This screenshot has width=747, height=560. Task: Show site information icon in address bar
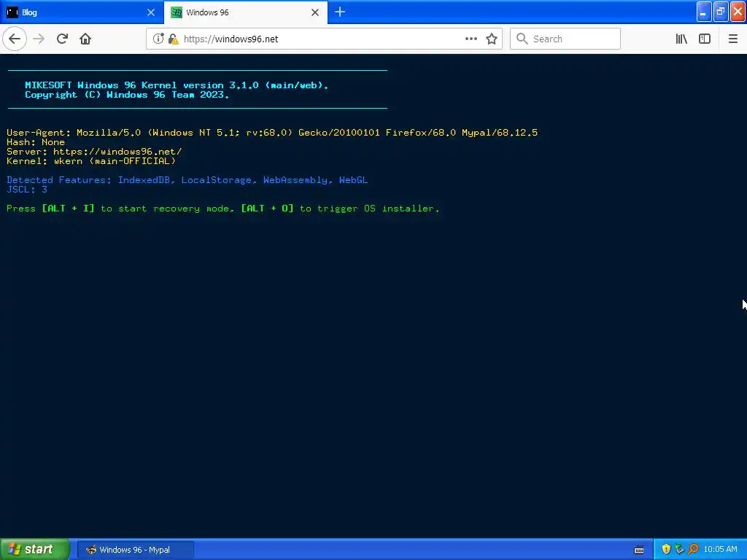point(158,39)
